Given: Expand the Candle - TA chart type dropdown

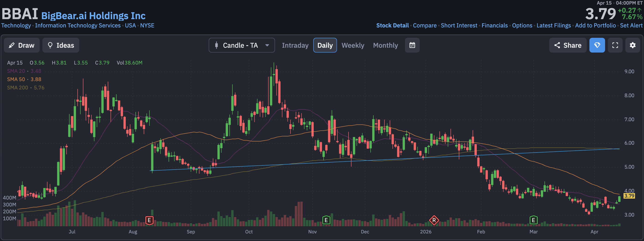Looking at the screenshot, I should [x=242, y=45].
